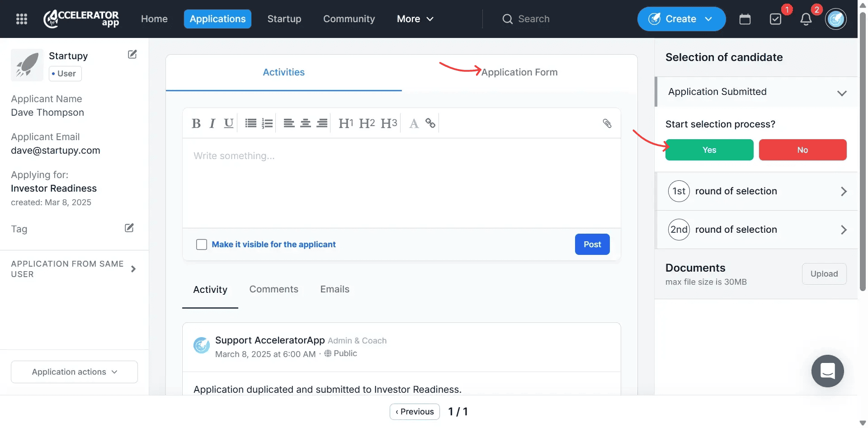Open the Comments tab

pos(274,289)
